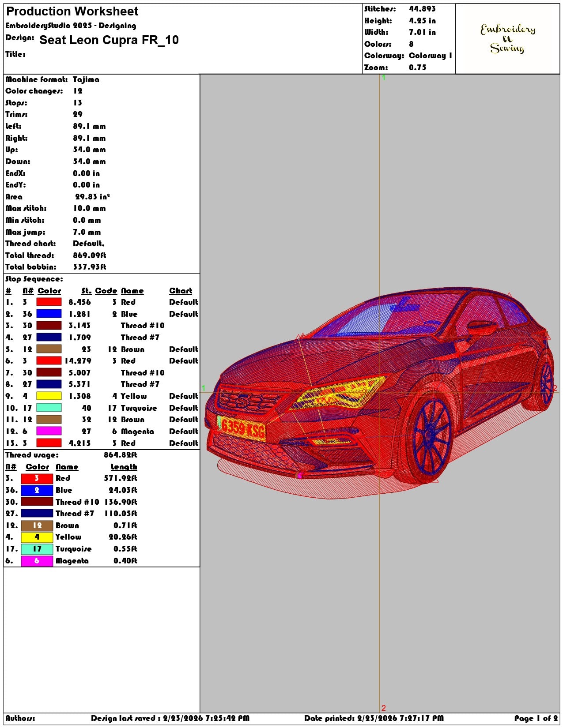Select the Thread #10 swatch in thread usage
563x728 pixels.
[37, 502]
